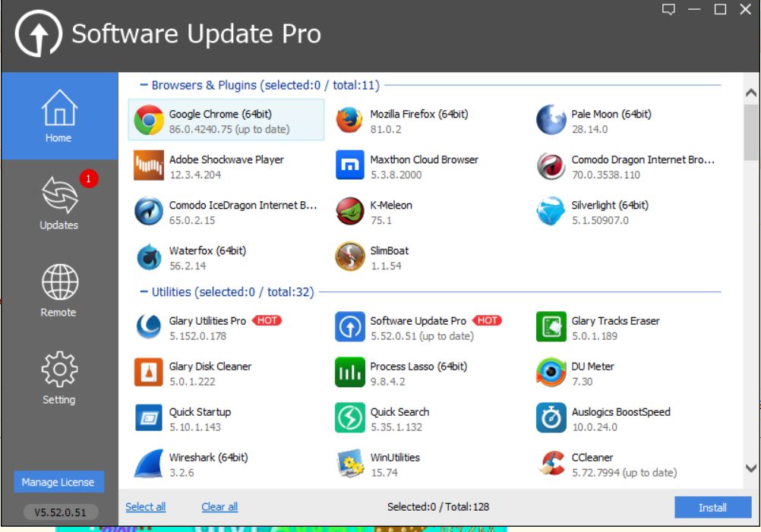This screenshot has width=761, height=532.
Task: Click the Wireshark (64bit) name text
Action: [x=208, y=458]
